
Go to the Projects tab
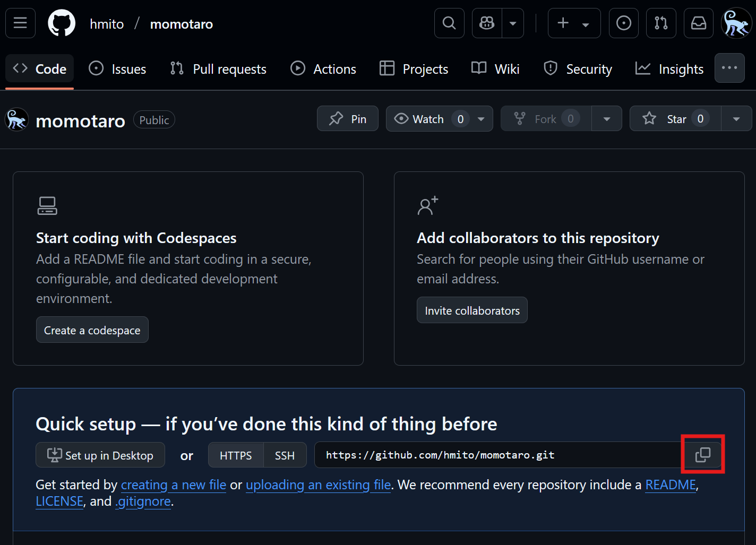click(414, 69)
